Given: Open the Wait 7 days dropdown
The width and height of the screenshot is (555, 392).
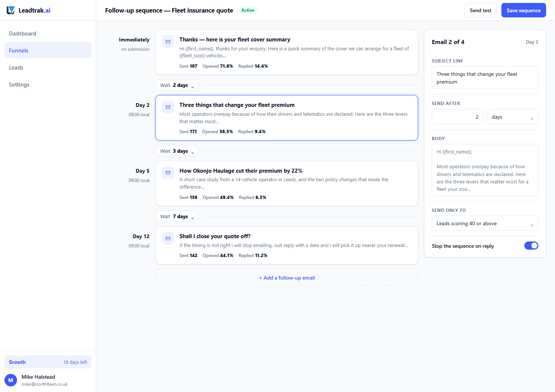Looking at the screenshot, I should point(177,216).
